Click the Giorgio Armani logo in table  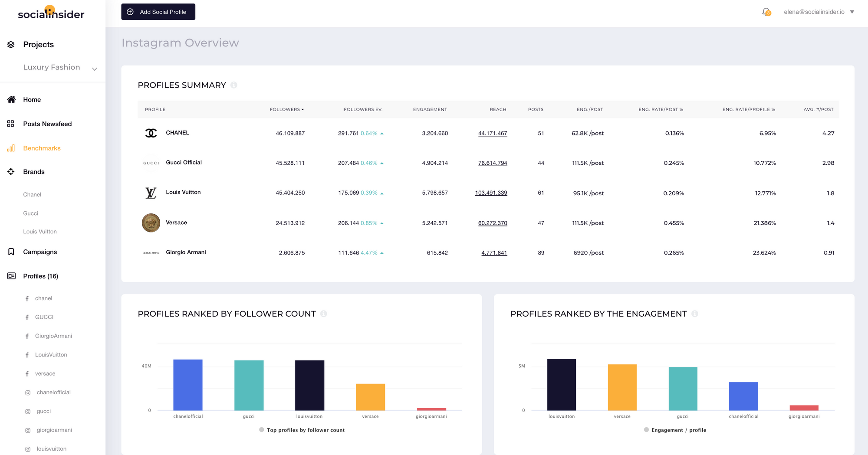pos(151,253)
